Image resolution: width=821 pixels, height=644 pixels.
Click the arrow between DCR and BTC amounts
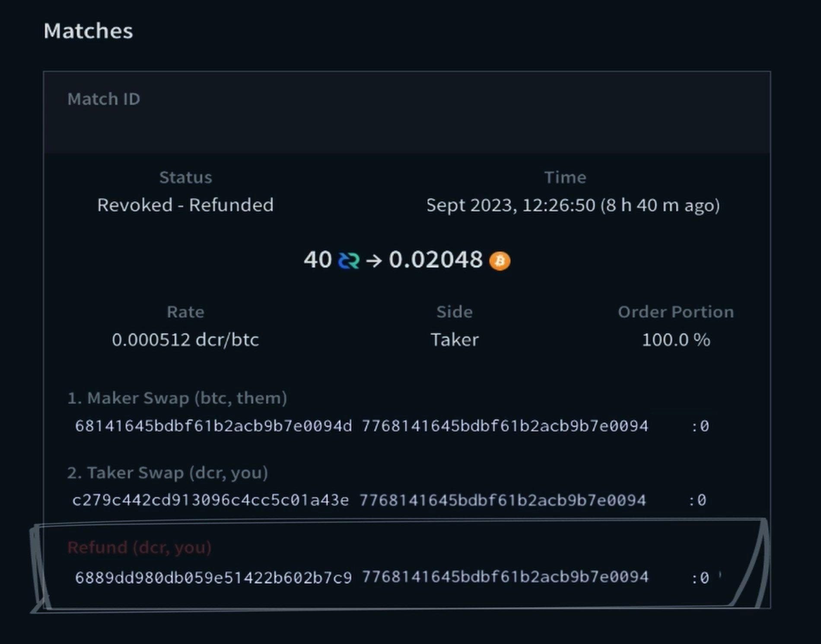click(374, 261)
